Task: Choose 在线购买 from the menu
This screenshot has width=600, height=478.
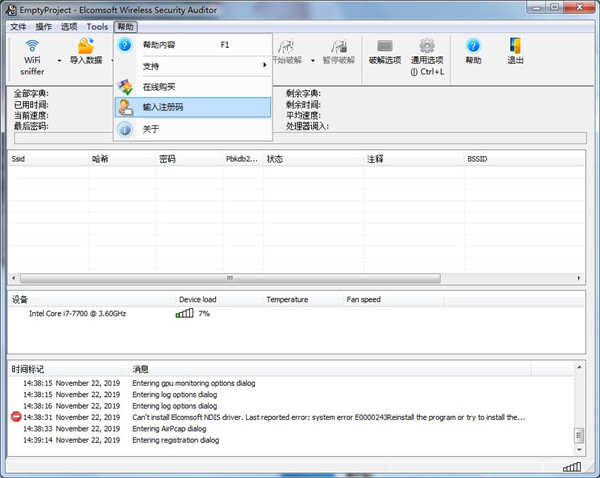Action: [x=193, y=87]
